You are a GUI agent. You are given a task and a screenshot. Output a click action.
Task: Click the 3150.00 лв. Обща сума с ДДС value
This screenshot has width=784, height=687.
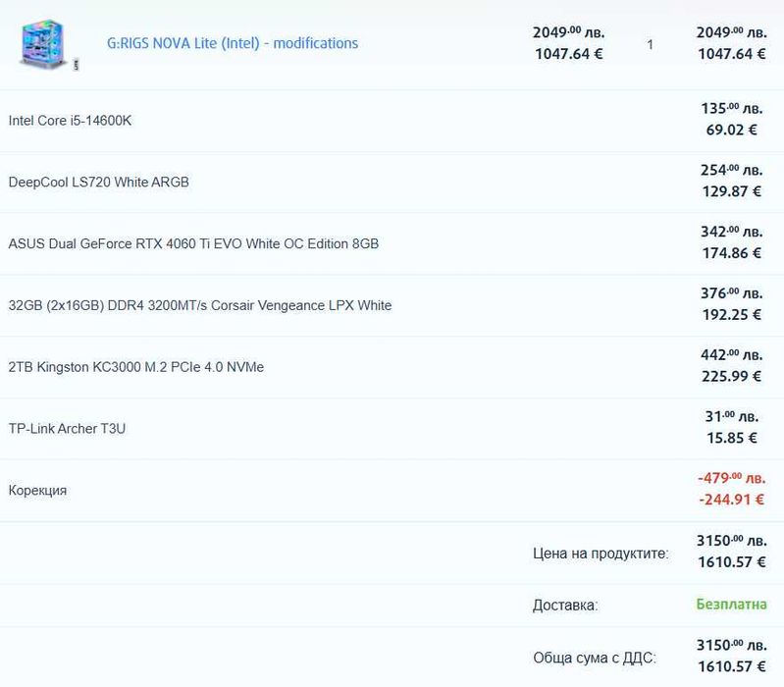coord(731,646)
